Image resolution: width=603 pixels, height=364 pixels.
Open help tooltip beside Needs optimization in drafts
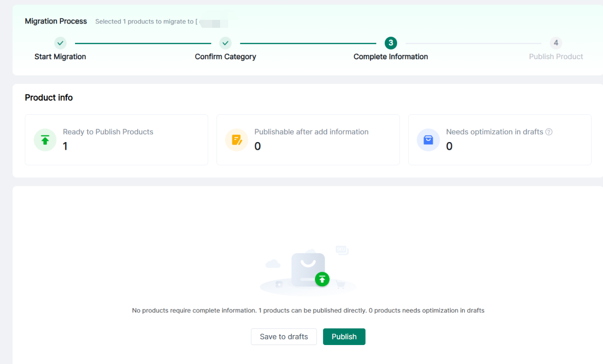[549, 132]
